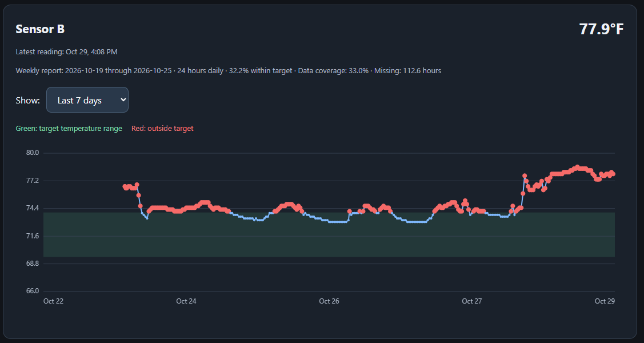Click the 80.0 y-axis label
Image resolution: width=644 pixels, height=343 pixels.
point(33,153)
